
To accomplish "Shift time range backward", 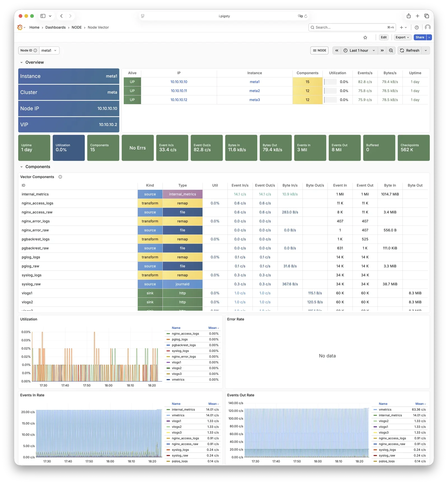I will coord(337,51).
